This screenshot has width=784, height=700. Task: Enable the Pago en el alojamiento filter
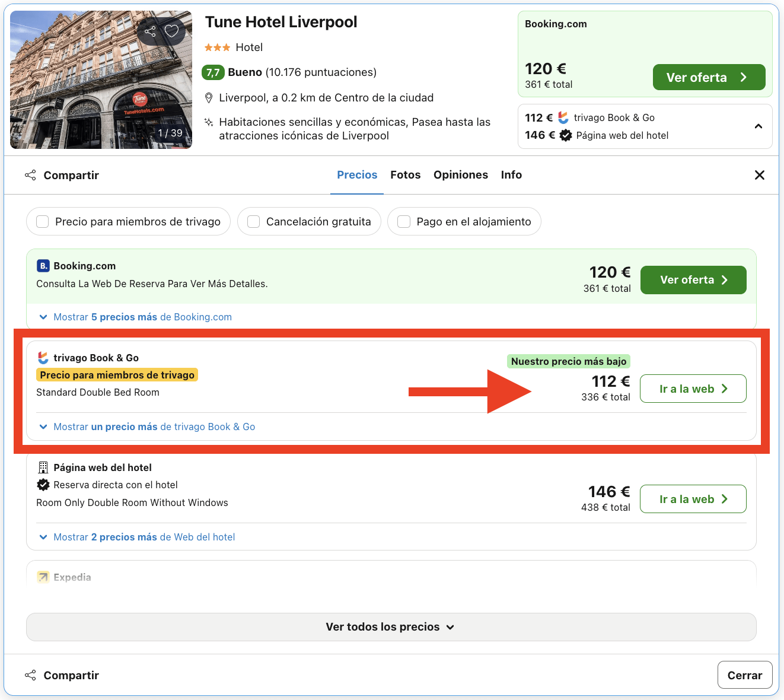point(404,221)
